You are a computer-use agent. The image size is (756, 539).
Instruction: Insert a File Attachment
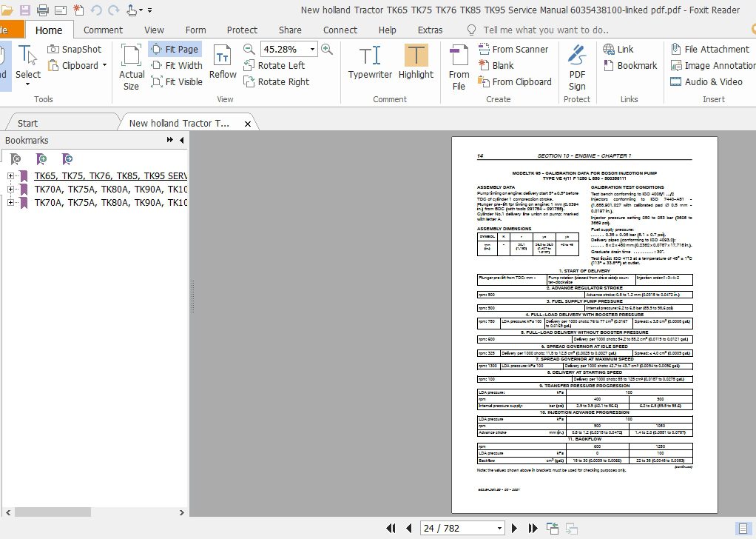pyautogui.click(x=676, y=49)
